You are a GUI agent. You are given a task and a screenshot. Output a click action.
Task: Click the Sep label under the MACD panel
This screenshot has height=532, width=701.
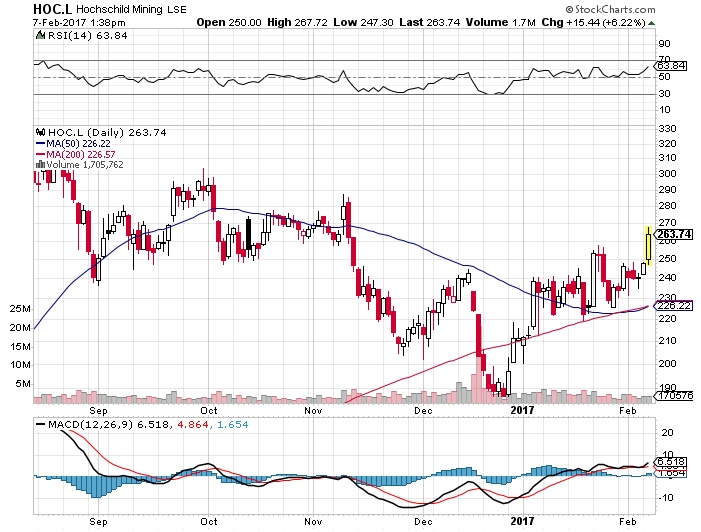98,522
